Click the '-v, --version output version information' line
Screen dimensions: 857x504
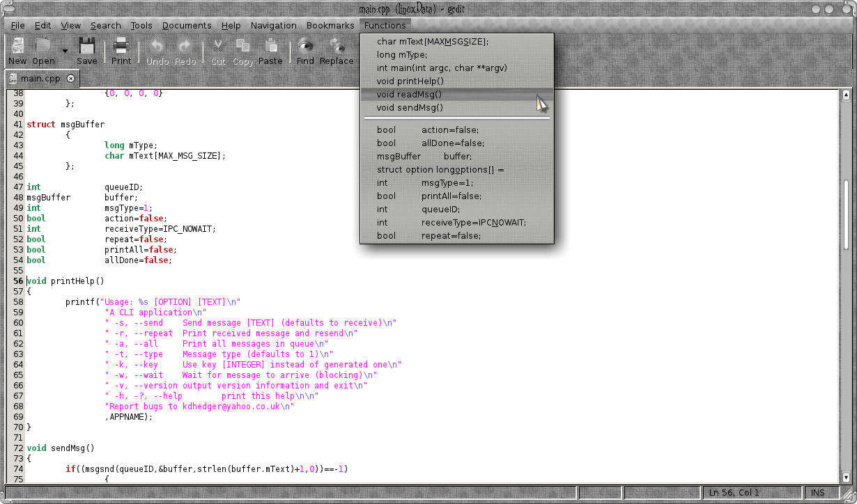tap(236, 386)
